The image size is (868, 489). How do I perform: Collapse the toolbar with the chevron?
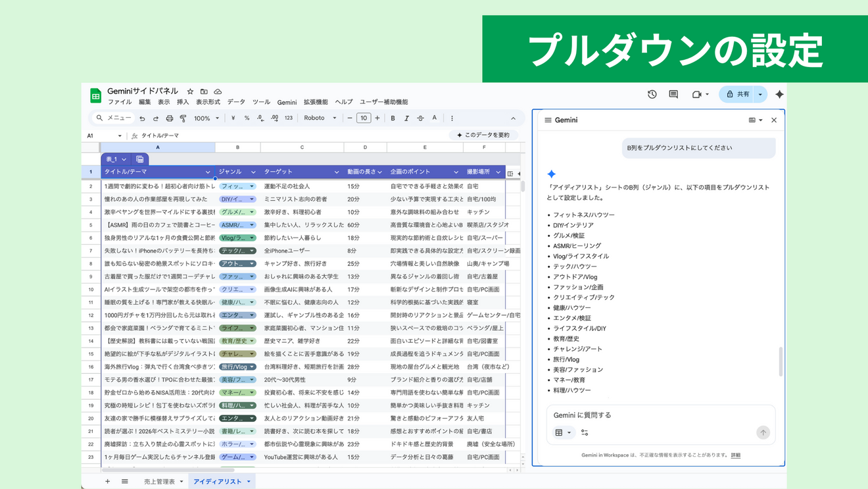tap(513, 118)
